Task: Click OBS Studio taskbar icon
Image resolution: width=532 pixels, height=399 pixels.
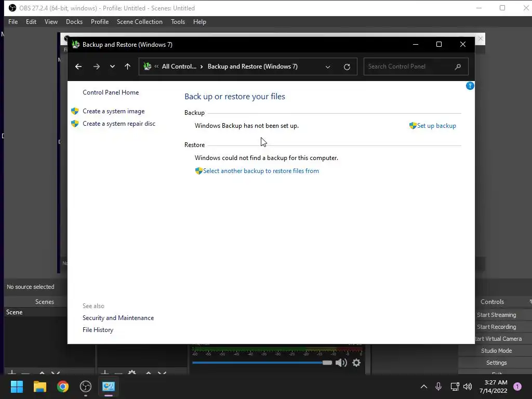Action: coord(86,387)
